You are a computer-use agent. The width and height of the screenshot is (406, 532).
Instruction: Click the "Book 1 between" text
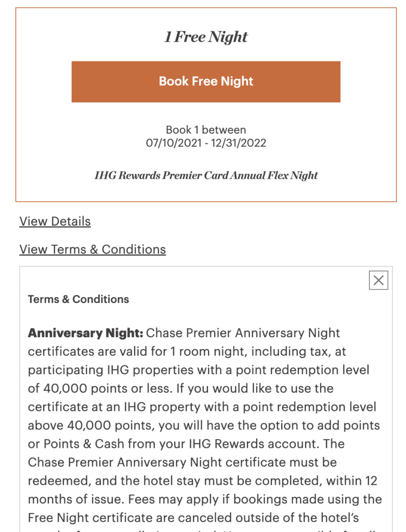click(206, 130)
